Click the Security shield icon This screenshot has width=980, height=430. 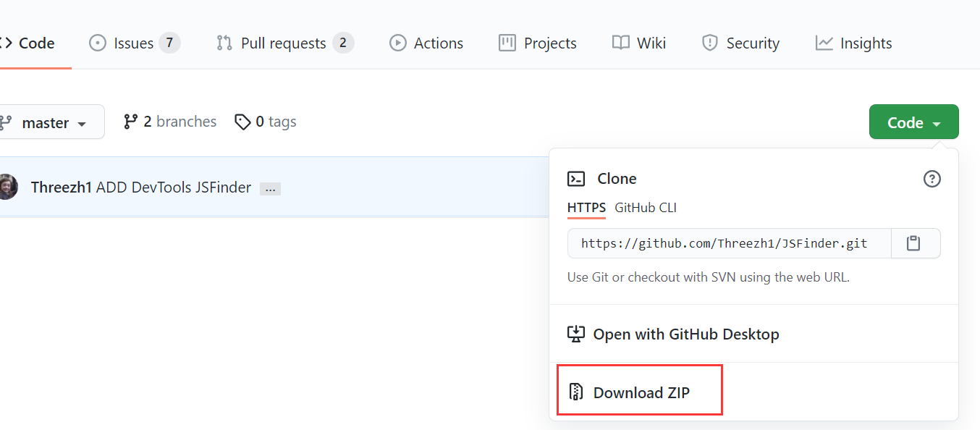pyautogui.click(x=710, y=43)
